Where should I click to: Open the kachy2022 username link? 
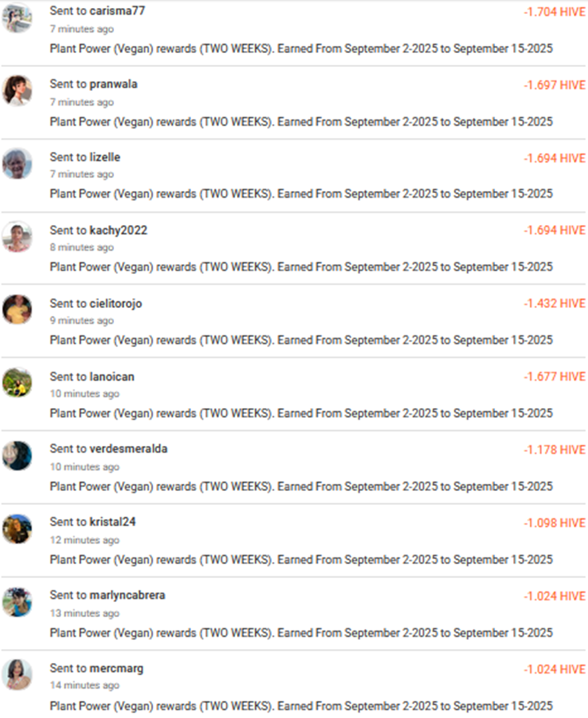tap(118, 230)
